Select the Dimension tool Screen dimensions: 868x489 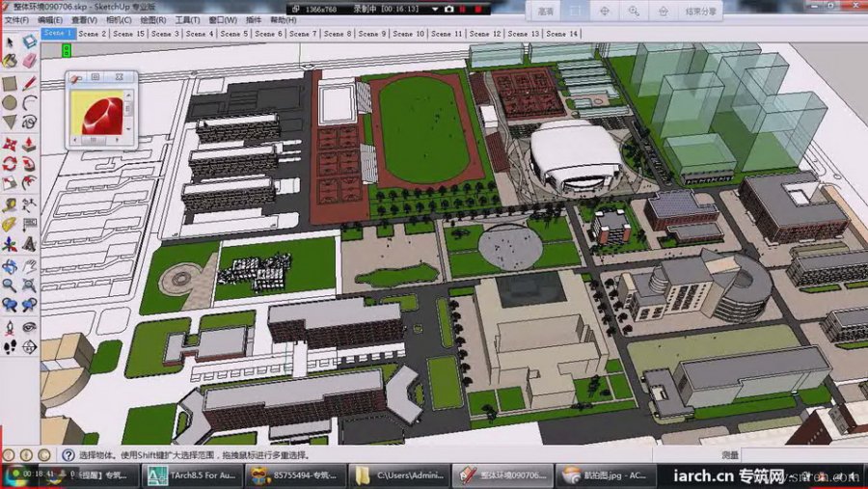pyautogui.click(x=29, y=205)
